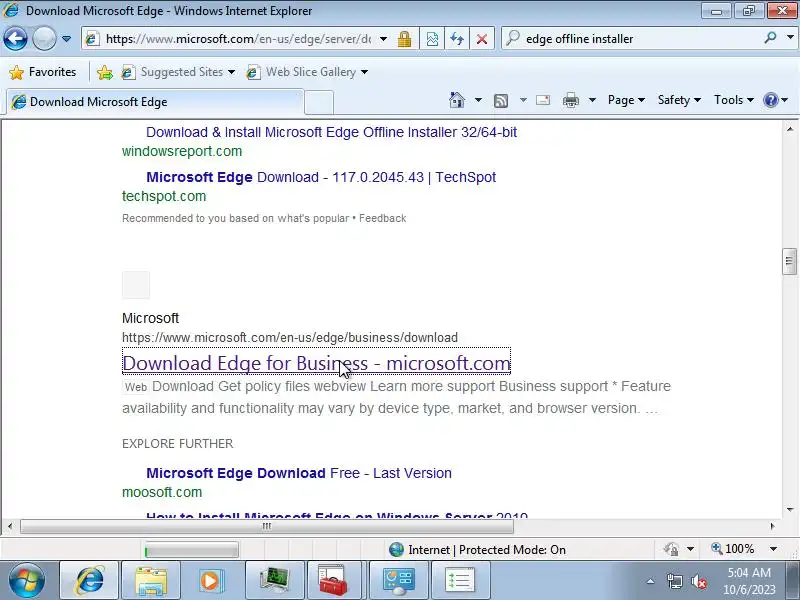Add page to Favorites bar star icon
Screen dimensions: 800x600
tap(105, 72)
